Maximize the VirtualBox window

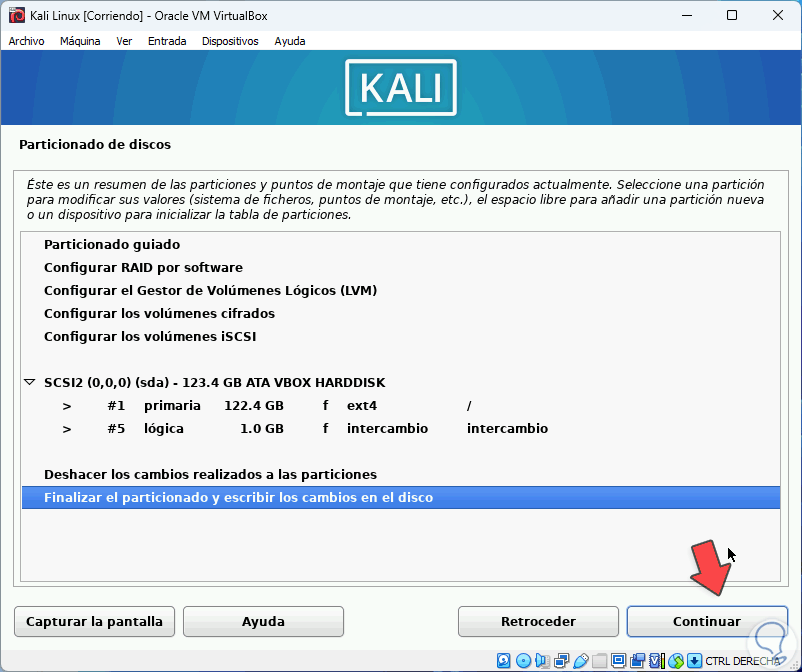(x=732, y=15)
